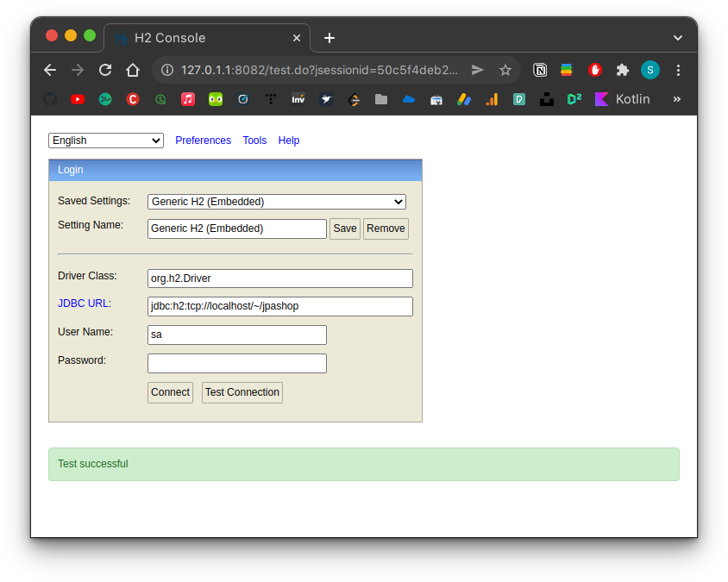The width and height of the screenshot is (728, 582).
Task: Close the H2 Console tab
Action: click(x=297, y=38)
